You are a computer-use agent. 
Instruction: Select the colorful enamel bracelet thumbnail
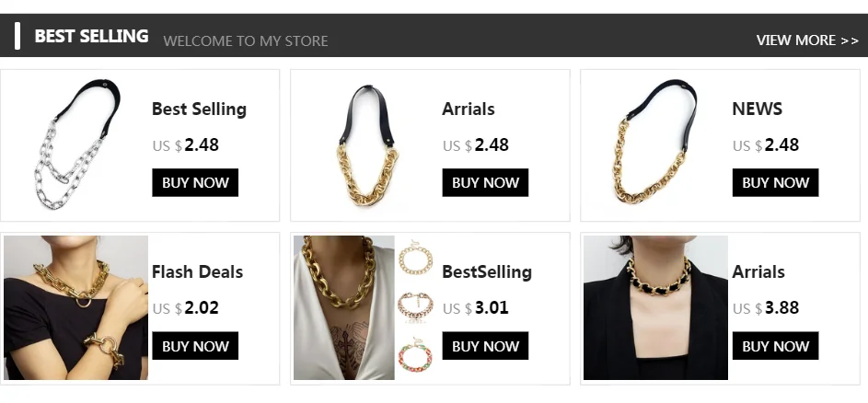point(415,354)
